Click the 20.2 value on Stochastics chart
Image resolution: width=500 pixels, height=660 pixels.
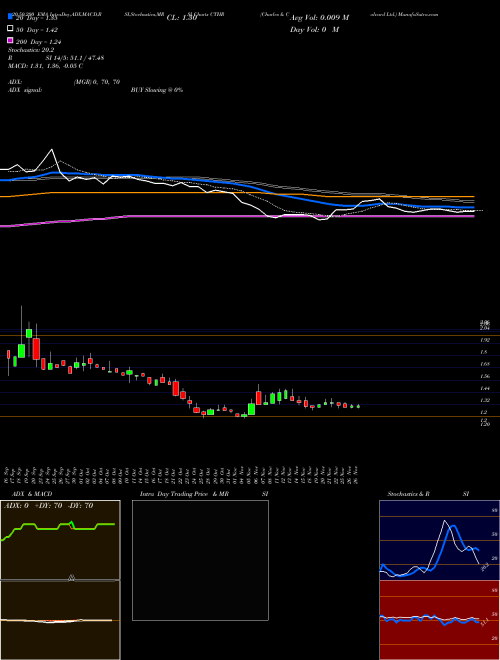484,567
